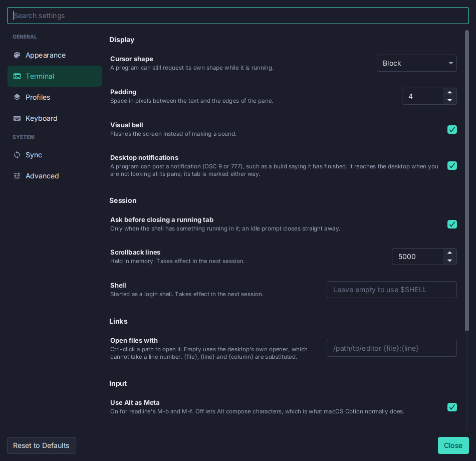The width and height of the screenshot is (476, 461).
Task: Toggle Use Alt as Meta checkbox
Action: [452, 407]
